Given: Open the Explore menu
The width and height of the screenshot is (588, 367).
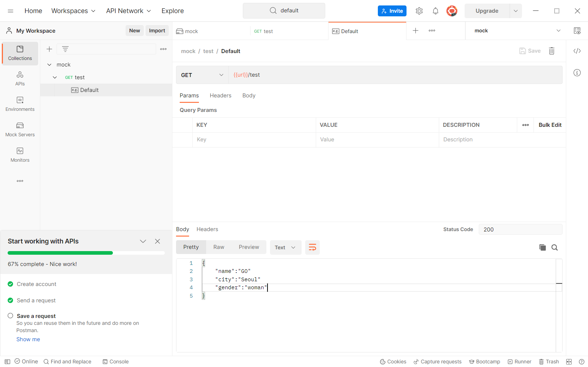Looking at the screenshot, I should tap(173, 11).
